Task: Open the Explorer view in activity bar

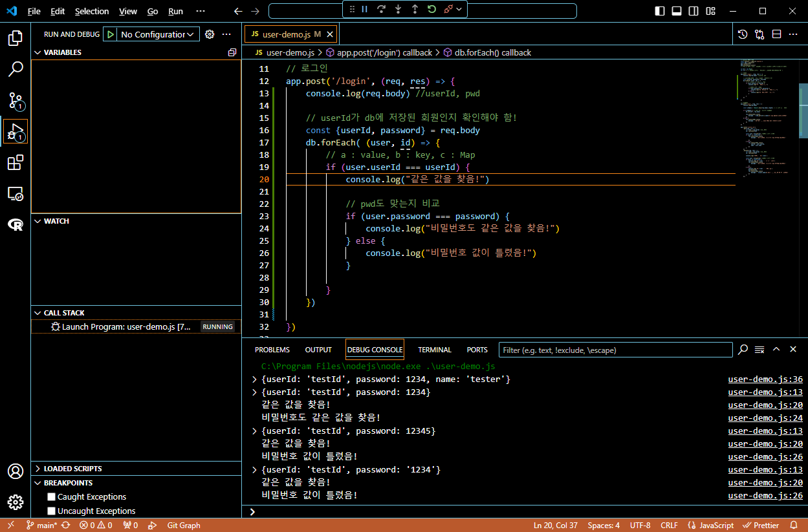Action: (x=15, y=39)
